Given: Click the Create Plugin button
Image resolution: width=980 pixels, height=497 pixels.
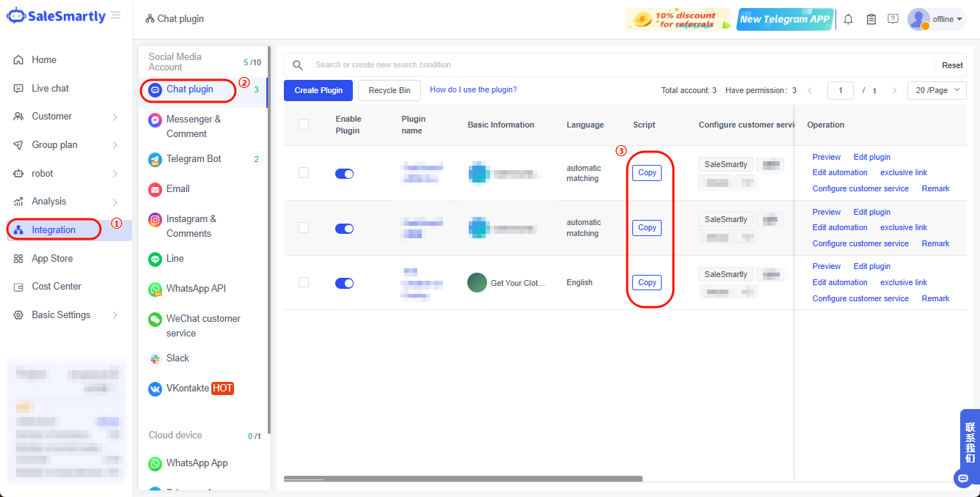Looking at the screenshot, I should click(318, 90).
